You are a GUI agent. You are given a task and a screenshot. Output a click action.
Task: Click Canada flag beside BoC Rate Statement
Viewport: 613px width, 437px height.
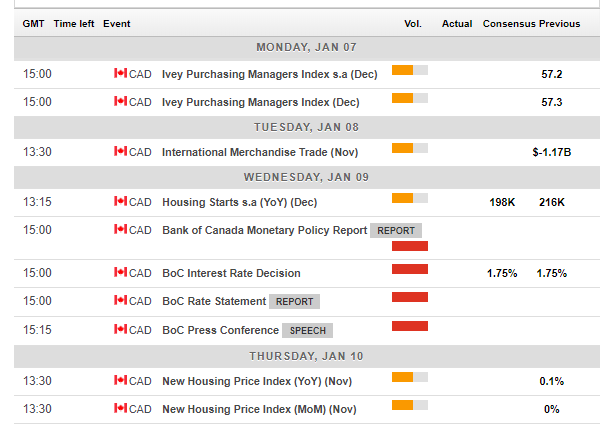pyautogui.click(x=121, y=301)
